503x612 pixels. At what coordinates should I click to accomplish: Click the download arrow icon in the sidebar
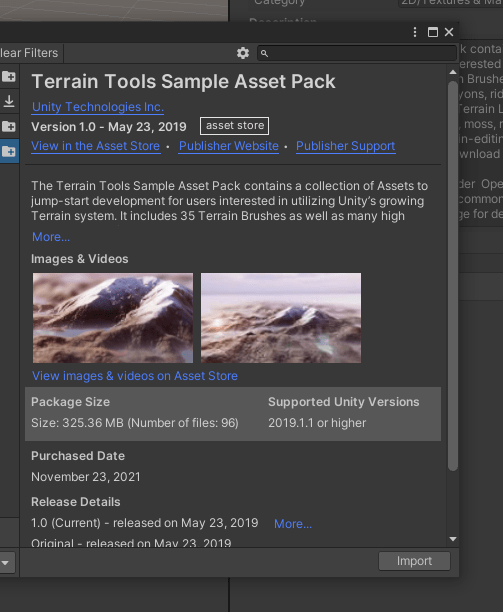9,101
